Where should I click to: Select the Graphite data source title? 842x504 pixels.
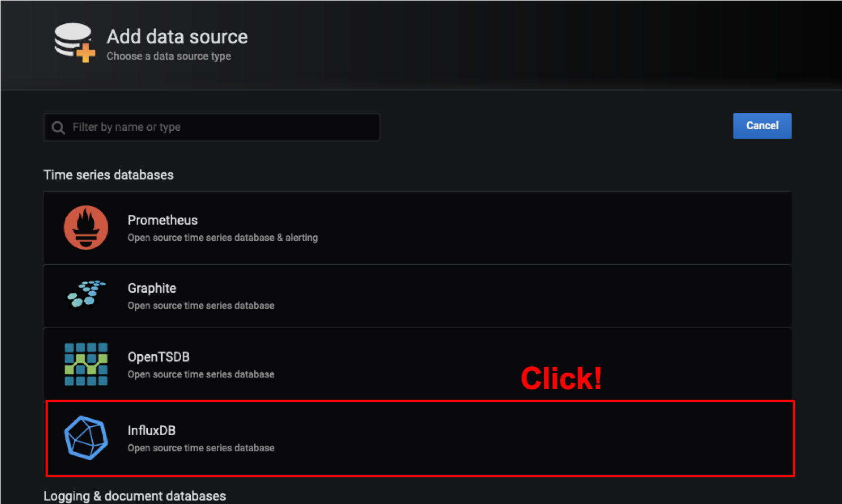click(152, 289)
